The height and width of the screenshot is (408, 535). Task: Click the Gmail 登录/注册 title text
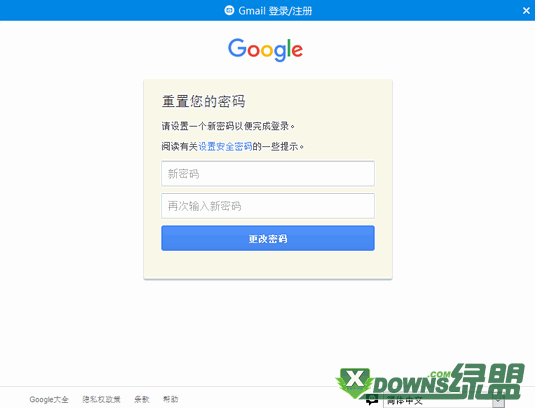[x=275, y=11]
